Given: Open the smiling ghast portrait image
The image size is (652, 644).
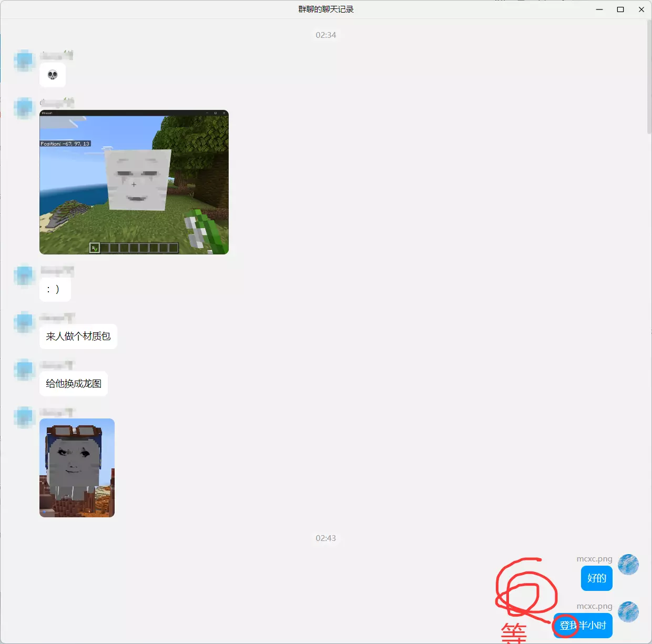Looking at the screenshot, I should 77,468.
